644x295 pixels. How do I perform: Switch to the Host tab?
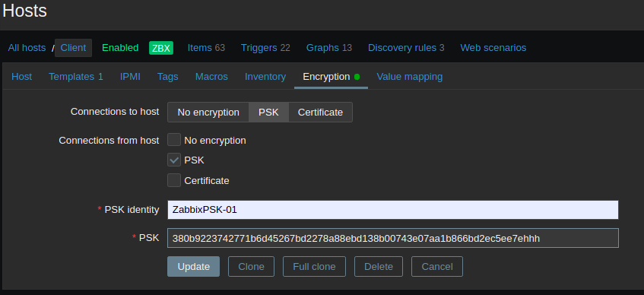[22, 77]
